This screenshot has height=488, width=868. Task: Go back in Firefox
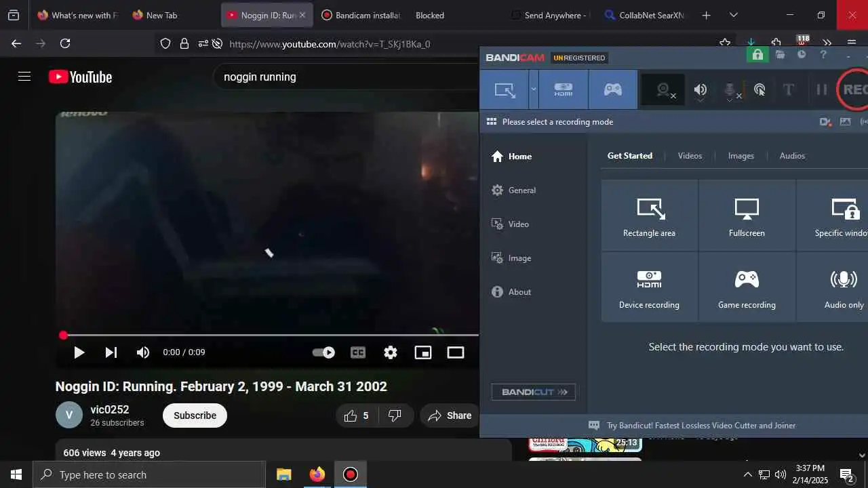coord(16,43)
